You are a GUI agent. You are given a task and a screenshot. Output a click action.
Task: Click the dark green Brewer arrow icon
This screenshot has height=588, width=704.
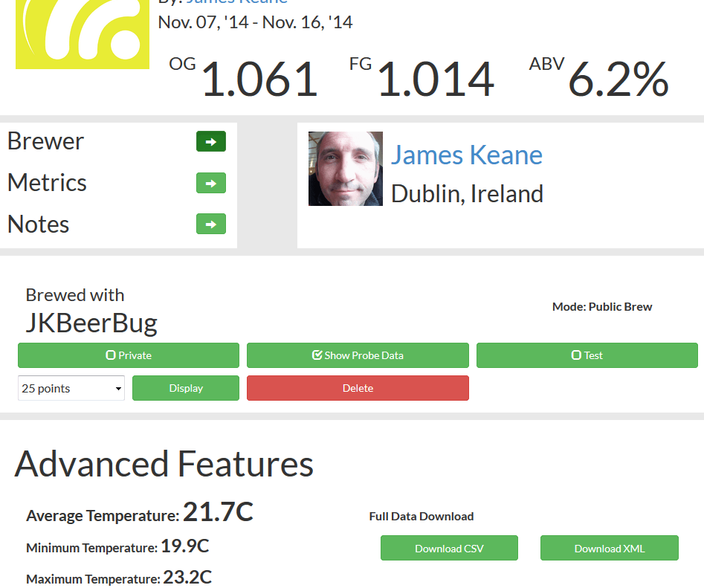click(x=210, y=141)
